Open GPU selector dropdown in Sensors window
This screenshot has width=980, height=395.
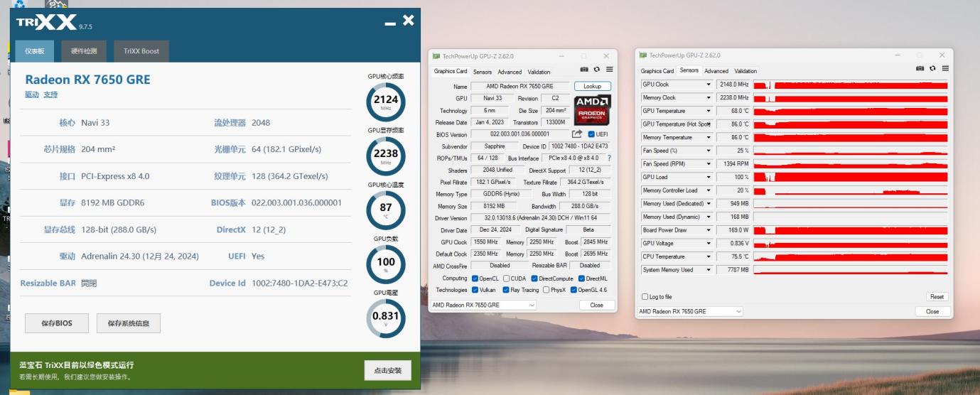pyautogui.click(x=689, y=311)
